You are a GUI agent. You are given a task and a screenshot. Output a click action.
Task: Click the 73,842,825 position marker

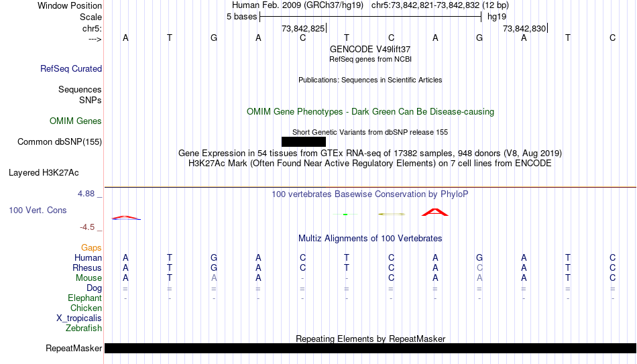click(303, 28)
